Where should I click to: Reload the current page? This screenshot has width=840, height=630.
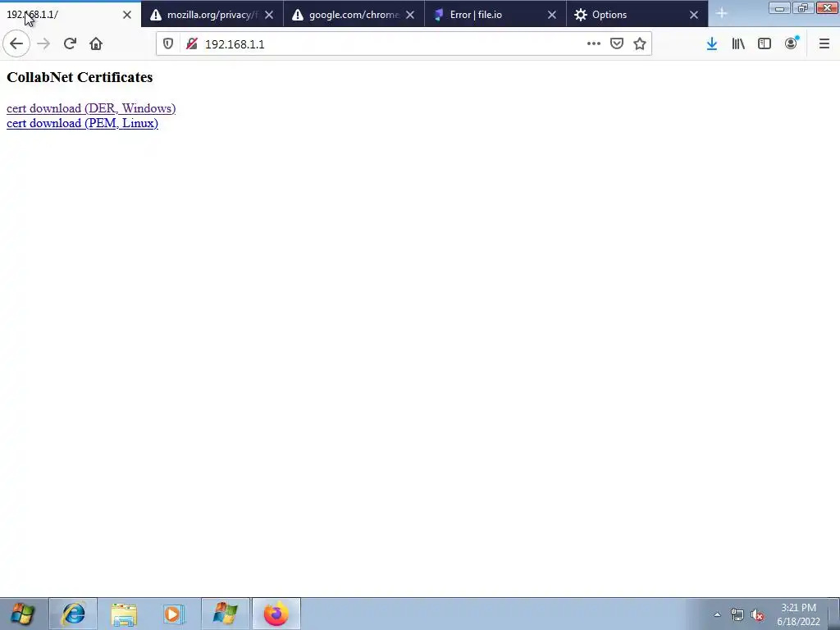tap(70, 44)
